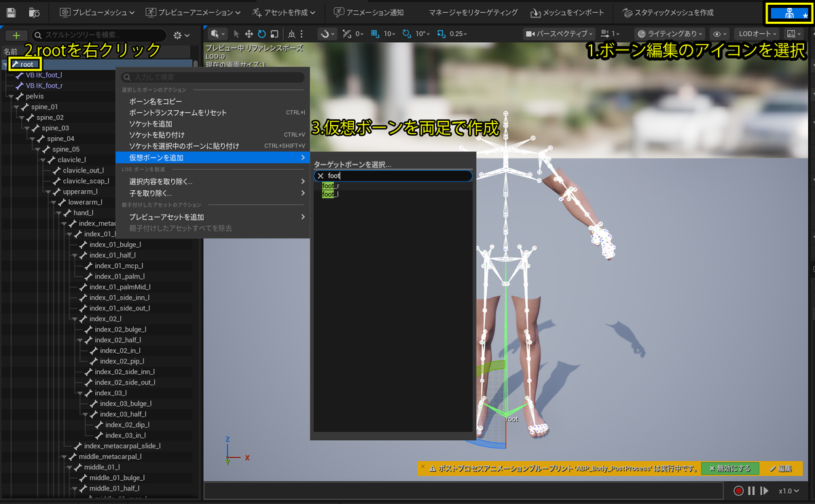The height and width of the screenshot is (504, 815).
Task: Click the coordinate system icon in viewport toolbar
Action: click(x=291, y=33)
